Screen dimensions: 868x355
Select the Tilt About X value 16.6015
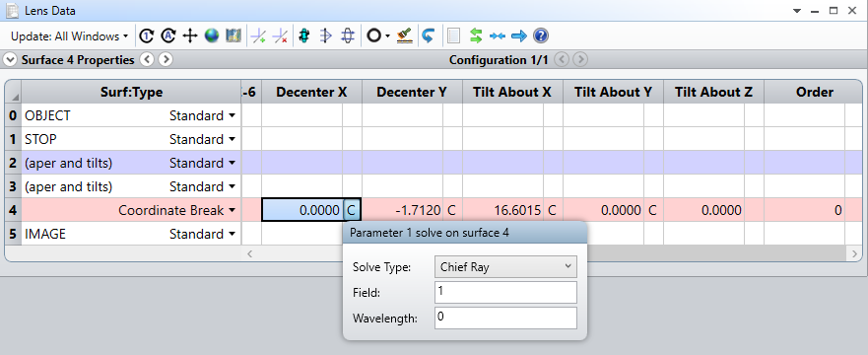[x=503, y=210]
